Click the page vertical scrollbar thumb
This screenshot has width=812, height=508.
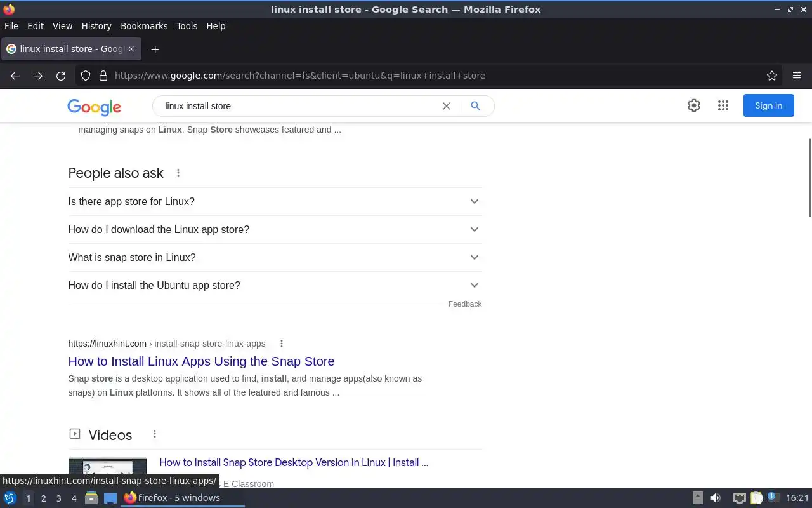(809, 178)
